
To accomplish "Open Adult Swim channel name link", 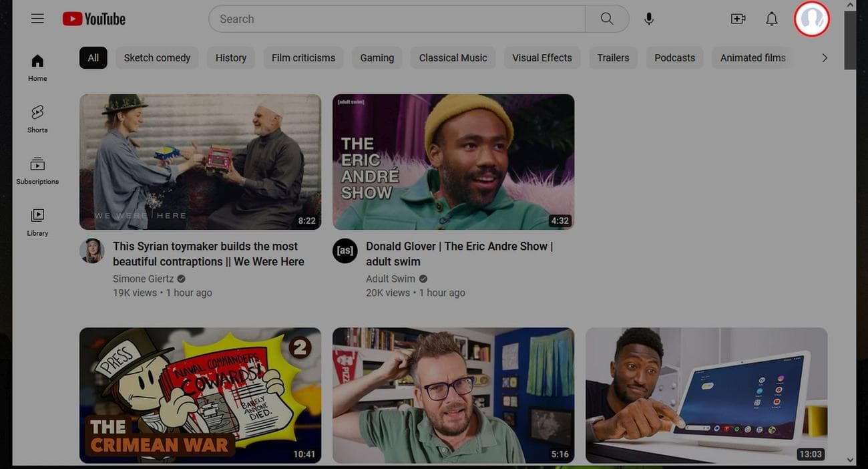I will [x=390, y=279].
